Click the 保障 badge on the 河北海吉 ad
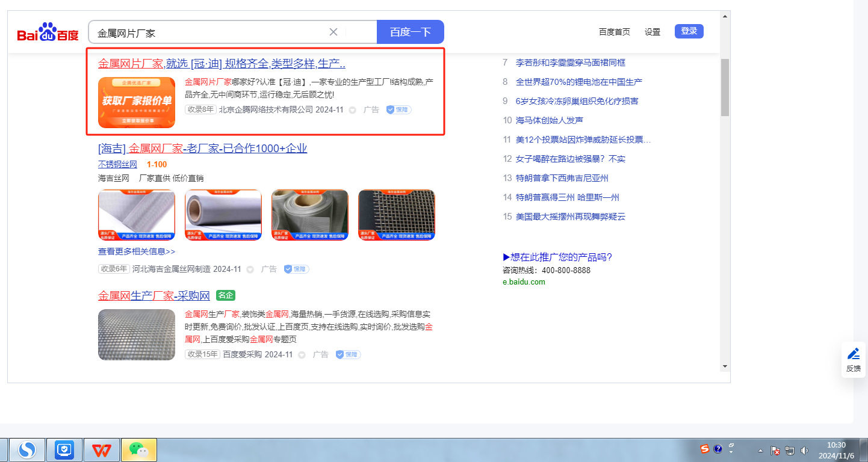The width and height of the screenshot is (868, 462). [x=296, y=269]
